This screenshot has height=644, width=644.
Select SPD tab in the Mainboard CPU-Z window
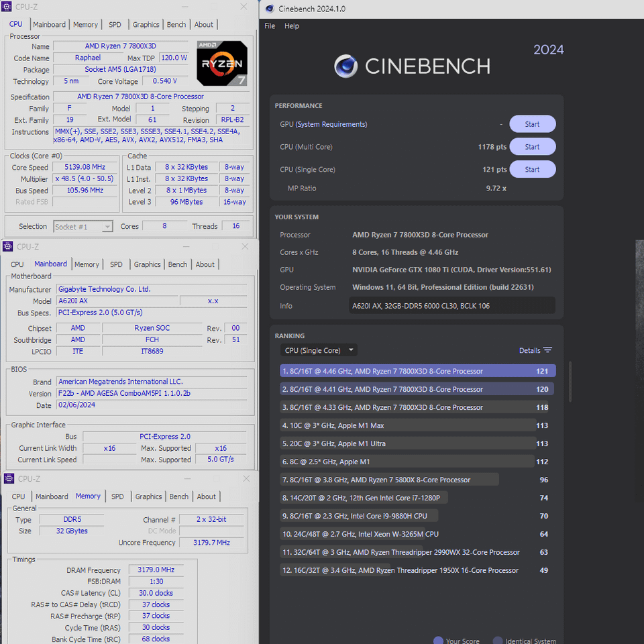[116, 264]
